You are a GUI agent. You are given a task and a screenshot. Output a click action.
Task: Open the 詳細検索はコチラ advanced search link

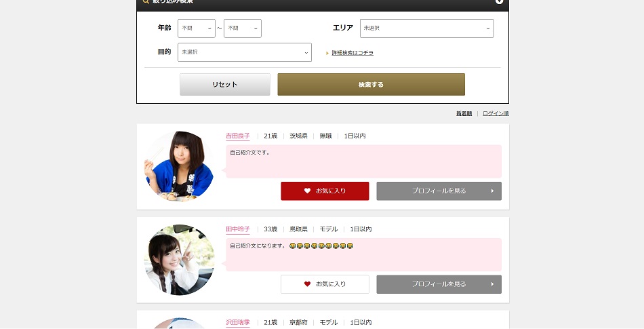pos(353,53)
